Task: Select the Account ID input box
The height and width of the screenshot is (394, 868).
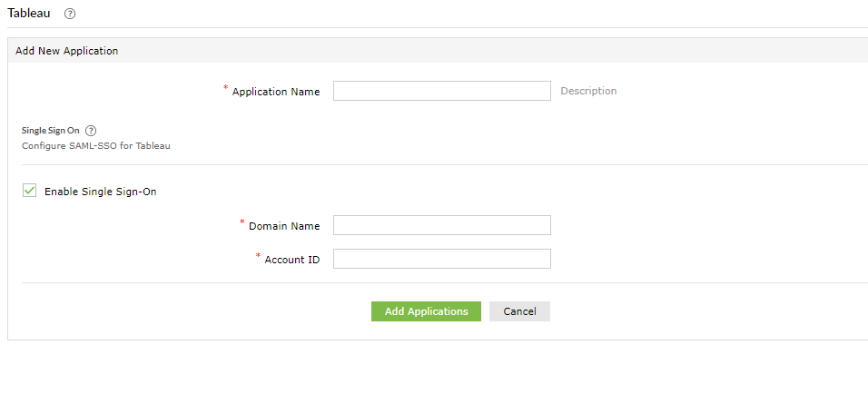Action: click(441, 260)
